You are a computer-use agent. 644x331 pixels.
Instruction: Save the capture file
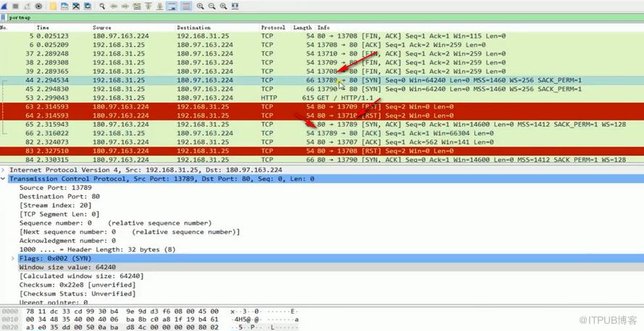(x=64, y=7)
